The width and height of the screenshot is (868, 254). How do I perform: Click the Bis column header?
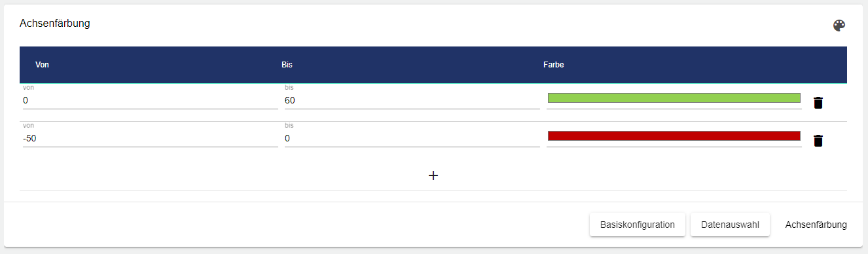[x=287, y=65]
